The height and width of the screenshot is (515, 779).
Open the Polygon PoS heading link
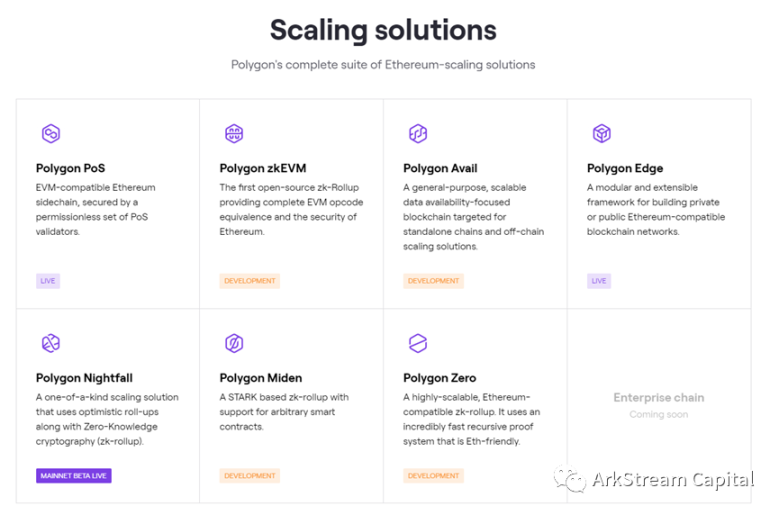point(70,168)
